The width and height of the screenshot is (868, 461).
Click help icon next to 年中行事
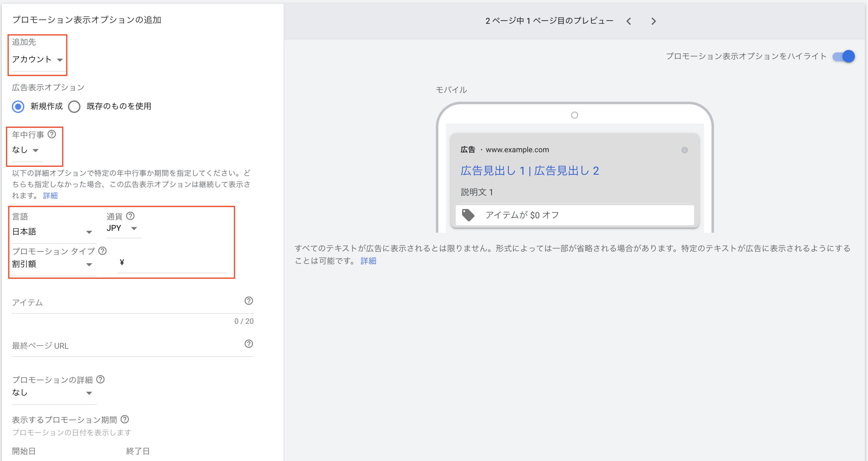pyautogui.click(x=52, y=134)
